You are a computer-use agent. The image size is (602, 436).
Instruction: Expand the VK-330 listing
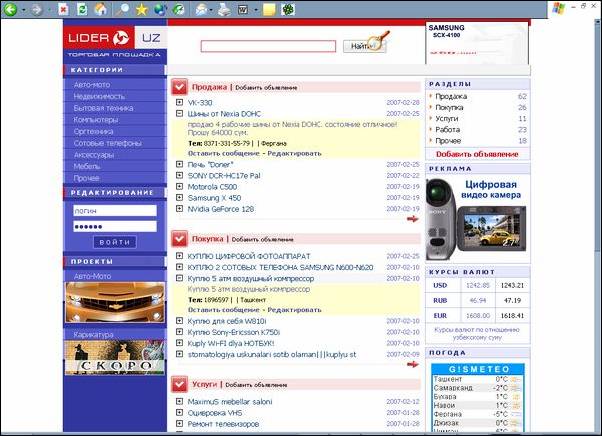(180, 102)
